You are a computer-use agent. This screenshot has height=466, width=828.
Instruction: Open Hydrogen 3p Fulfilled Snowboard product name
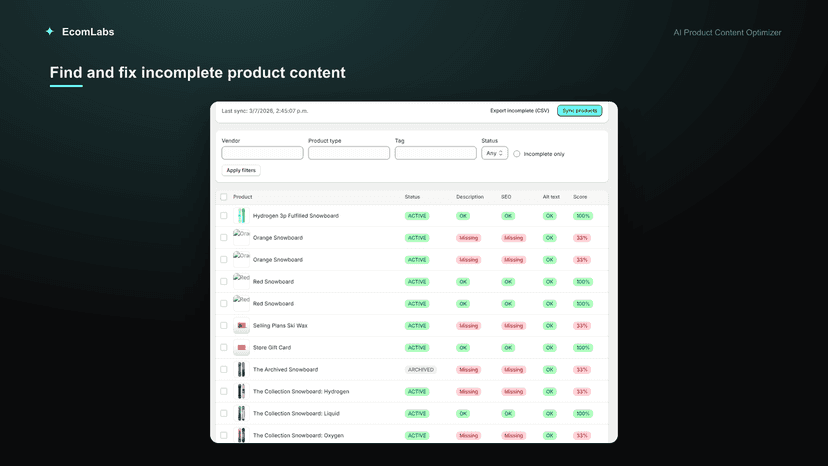(296, 216)
